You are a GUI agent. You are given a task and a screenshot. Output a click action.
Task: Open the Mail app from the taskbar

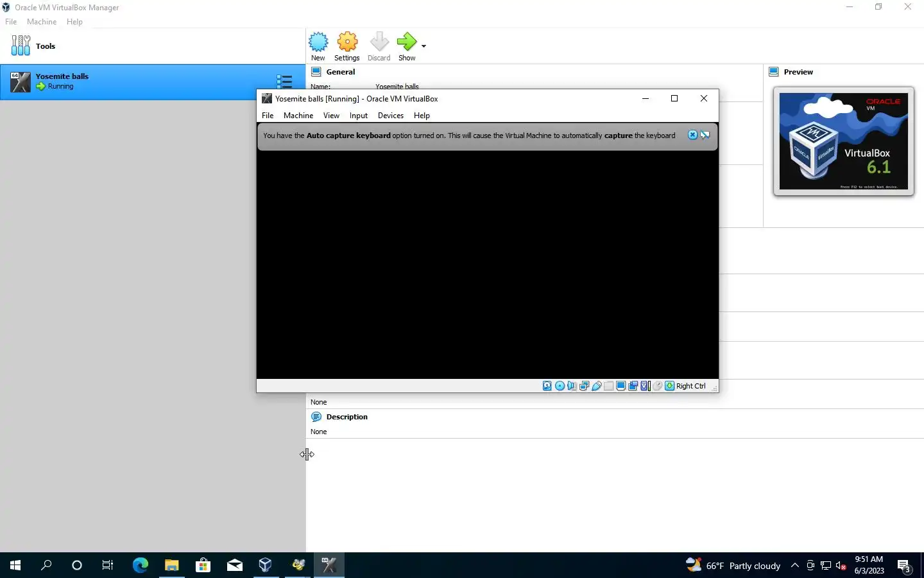tap(234, 565)
